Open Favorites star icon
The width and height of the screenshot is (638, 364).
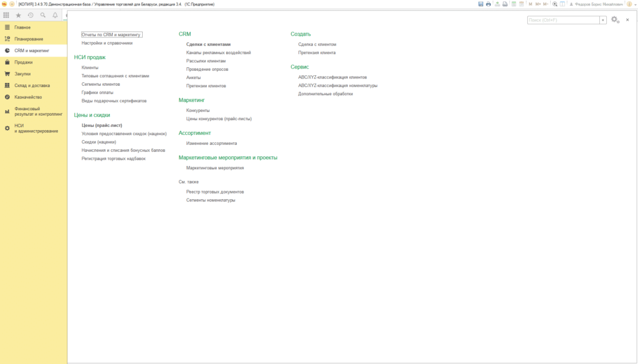tap(18, 15)
